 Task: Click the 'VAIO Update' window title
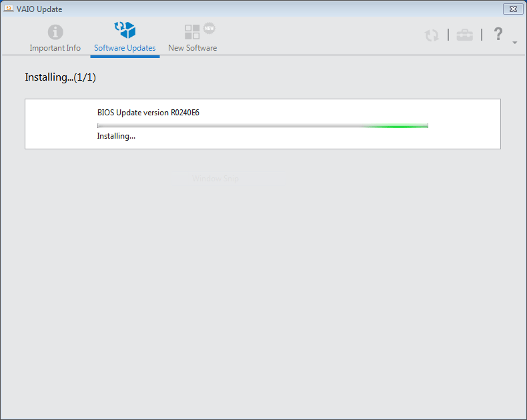pyautogui.click(x=39, y=9)
